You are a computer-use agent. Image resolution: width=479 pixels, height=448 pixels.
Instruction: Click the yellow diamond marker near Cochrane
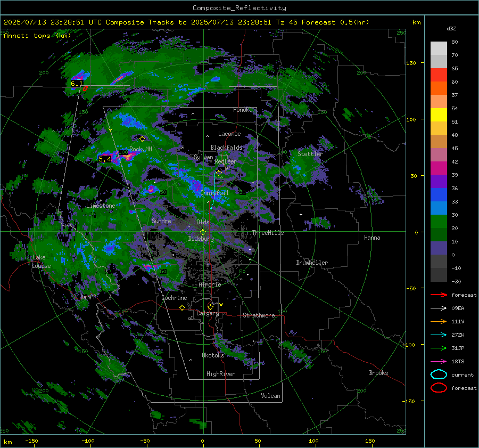182,307
